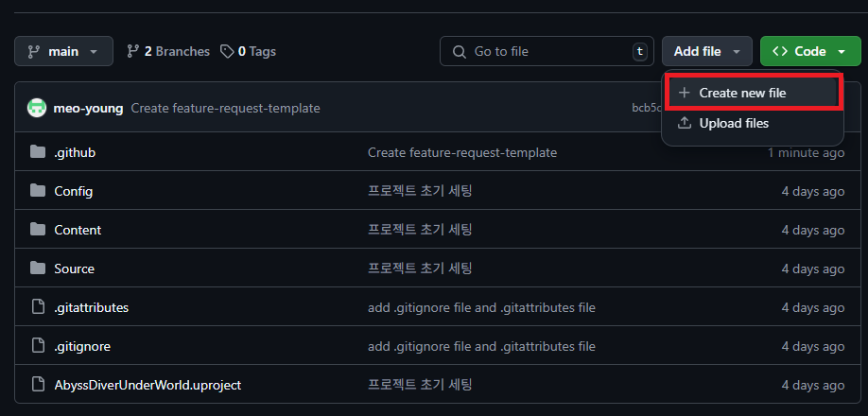868x416 pixels.
Task: Open the meo-young user profile link
Action: pyautogui.click(x=88, y=108)
